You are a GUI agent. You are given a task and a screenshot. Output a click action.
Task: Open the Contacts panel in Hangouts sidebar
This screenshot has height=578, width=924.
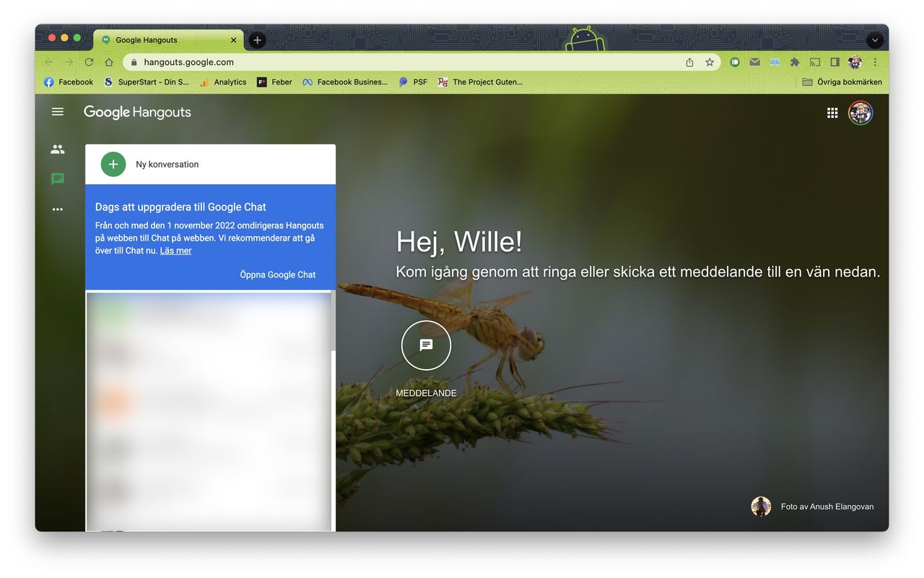[x=57, y=149]
